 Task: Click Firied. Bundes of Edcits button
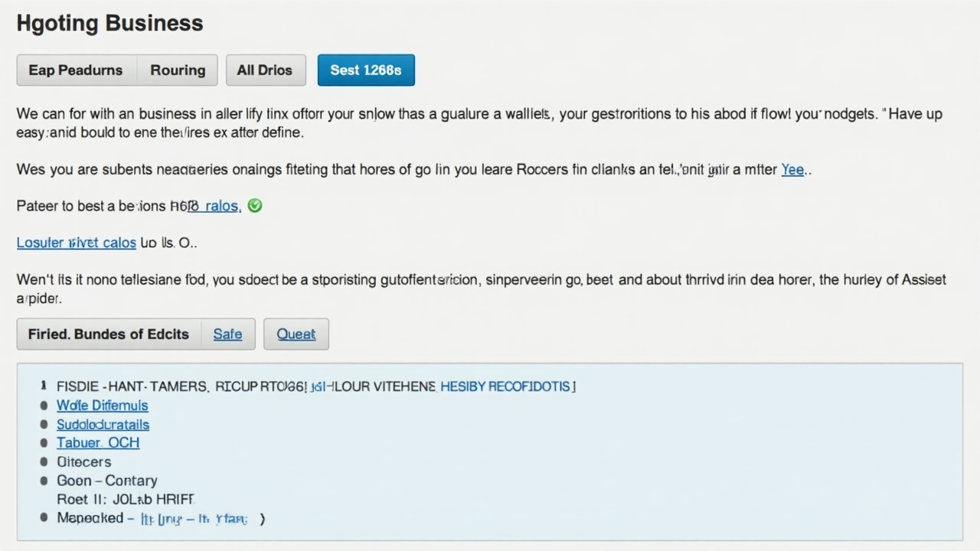109,334
